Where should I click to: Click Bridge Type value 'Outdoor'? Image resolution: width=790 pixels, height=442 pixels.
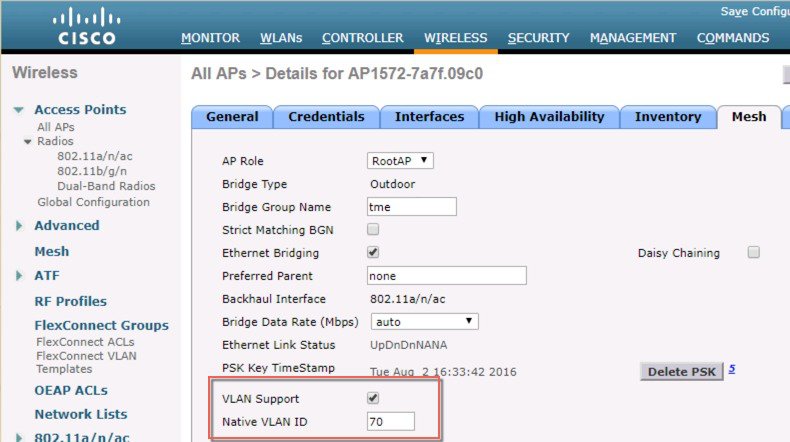[x=392, y=184]
